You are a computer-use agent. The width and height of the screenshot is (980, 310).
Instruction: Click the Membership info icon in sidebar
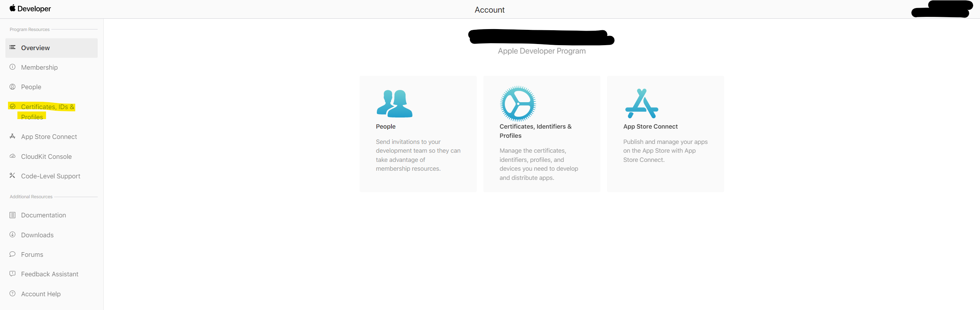pyautogui.click(x=13, y=67)
